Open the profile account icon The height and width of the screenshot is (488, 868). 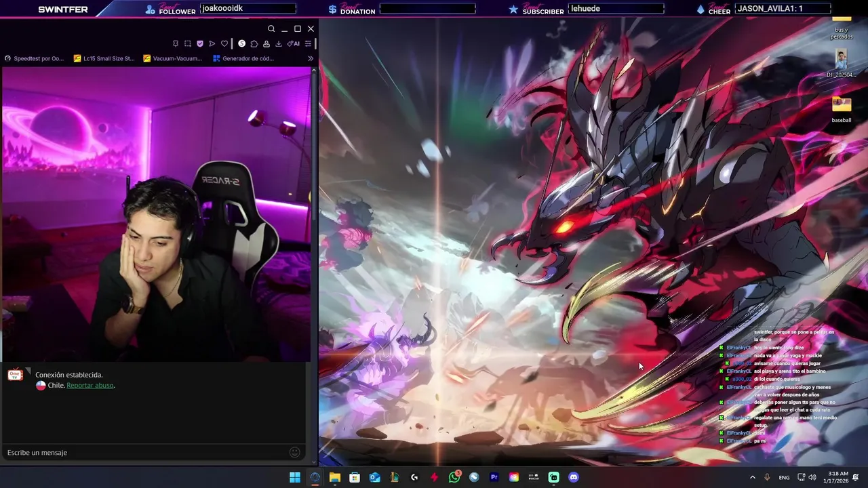267,43
